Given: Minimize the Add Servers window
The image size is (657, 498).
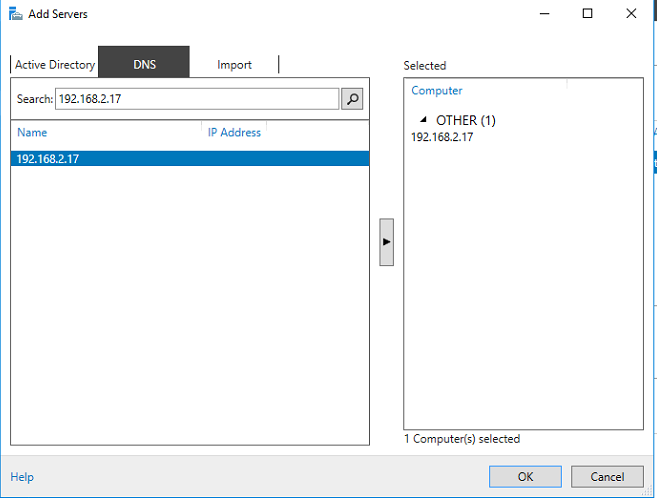Looking at the screenshot, I should (545, 13).
